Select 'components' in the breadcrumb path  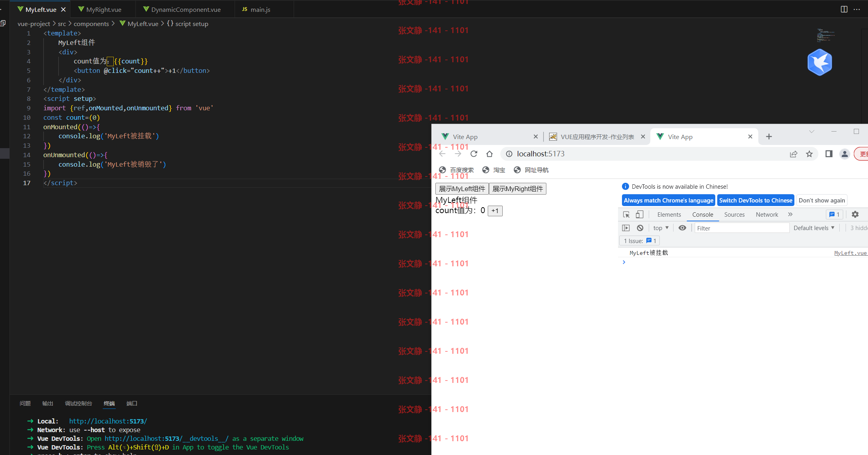pos(91,24)
